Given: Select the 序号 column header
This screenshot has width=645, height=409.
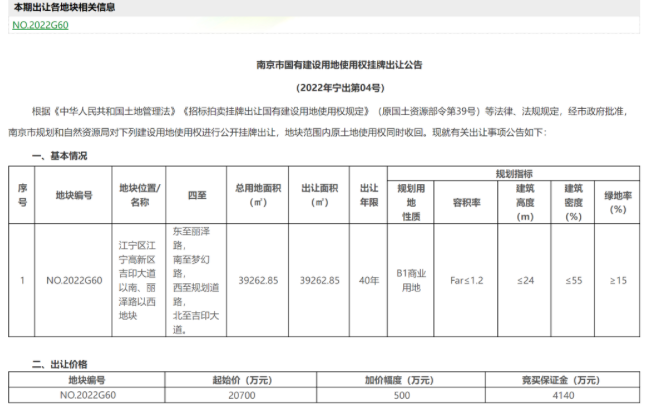Looking at the screenshot, I should (23, 195).
